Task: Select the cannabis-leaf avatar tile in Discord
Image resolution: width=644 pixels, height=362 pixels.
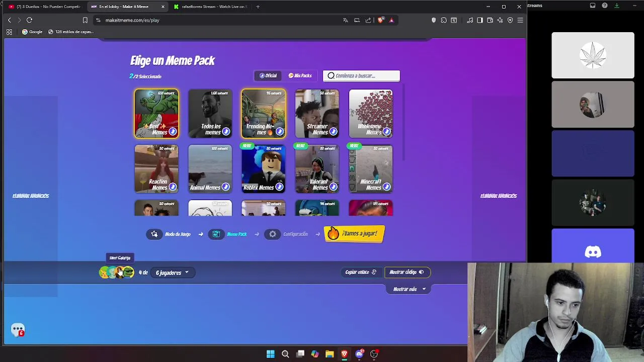Action: pos(593,55)
